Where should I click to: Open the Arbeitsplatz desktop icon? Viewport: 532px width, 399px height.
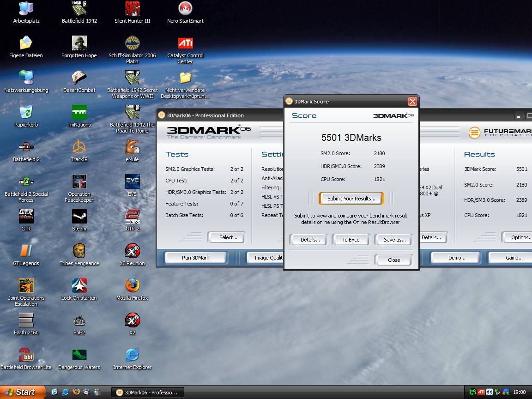coord(26,12)
